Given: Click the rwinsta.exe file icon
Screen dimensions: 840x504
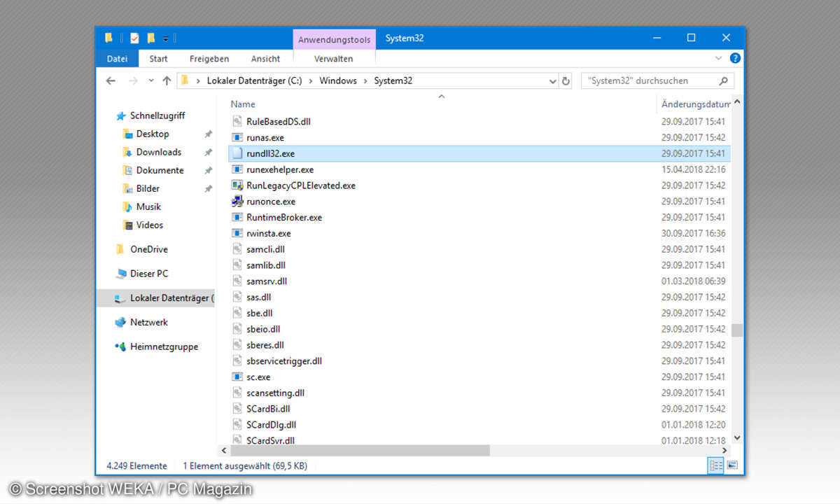Looking at the screenshot, I should (237, 233).
